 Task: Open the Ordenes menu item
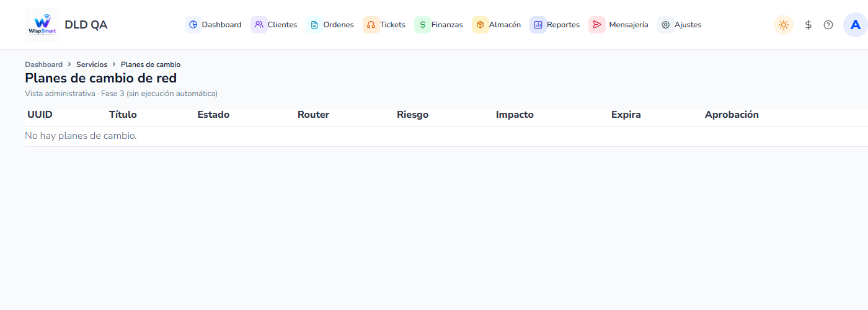click(330, 25)
